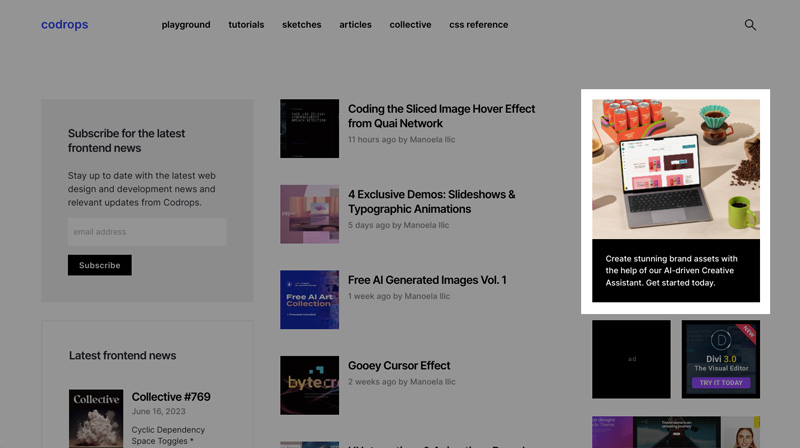Open the sketches menu item

point(302,24)
